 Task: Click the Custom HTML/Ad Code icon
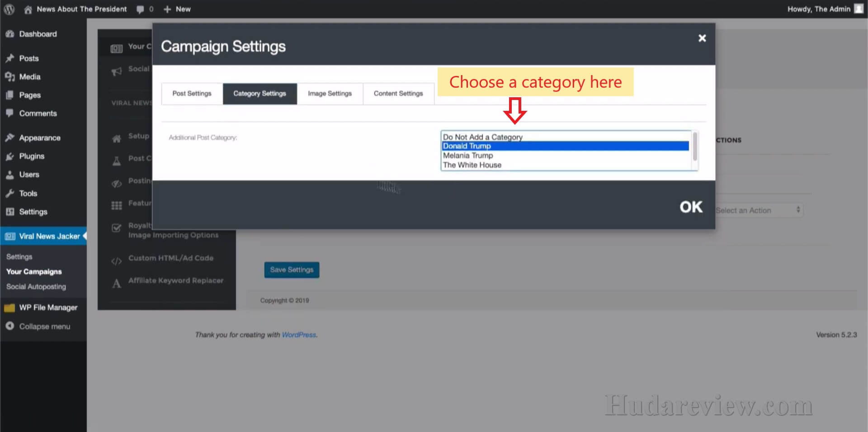pyautogui.click(x=117, y=261)
